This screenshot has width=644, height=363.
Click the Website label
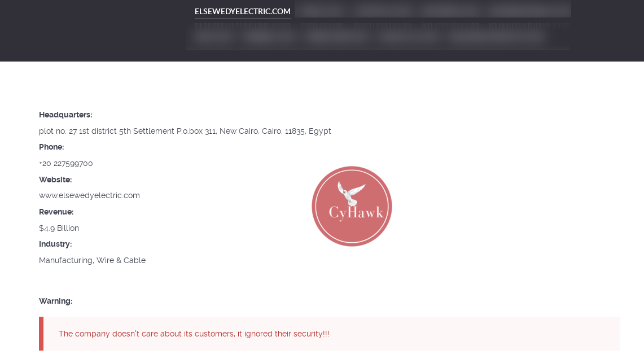[55, 180]
